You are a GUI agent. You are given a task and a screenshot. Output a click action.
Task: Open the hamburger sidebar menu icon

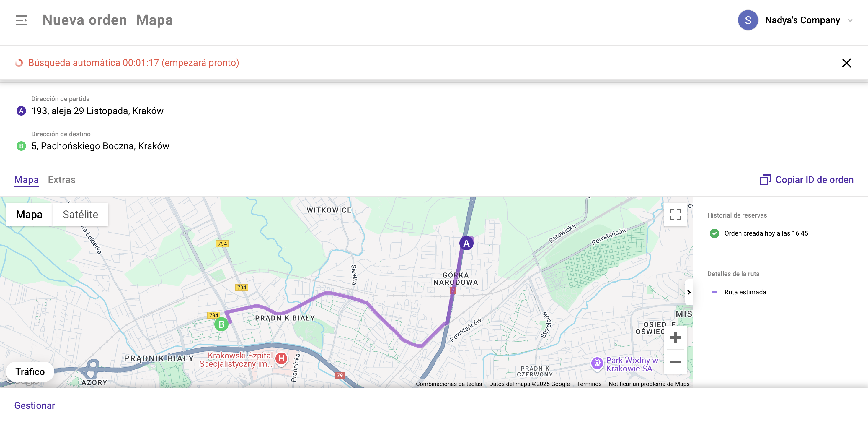coord(21,20)
